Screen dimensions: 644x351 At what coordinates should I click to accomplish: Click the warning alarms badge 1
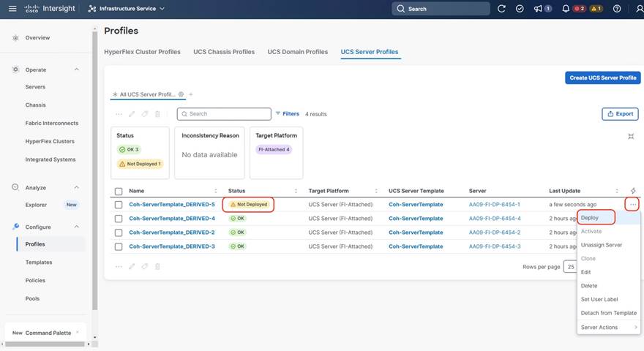coord(596,9)
